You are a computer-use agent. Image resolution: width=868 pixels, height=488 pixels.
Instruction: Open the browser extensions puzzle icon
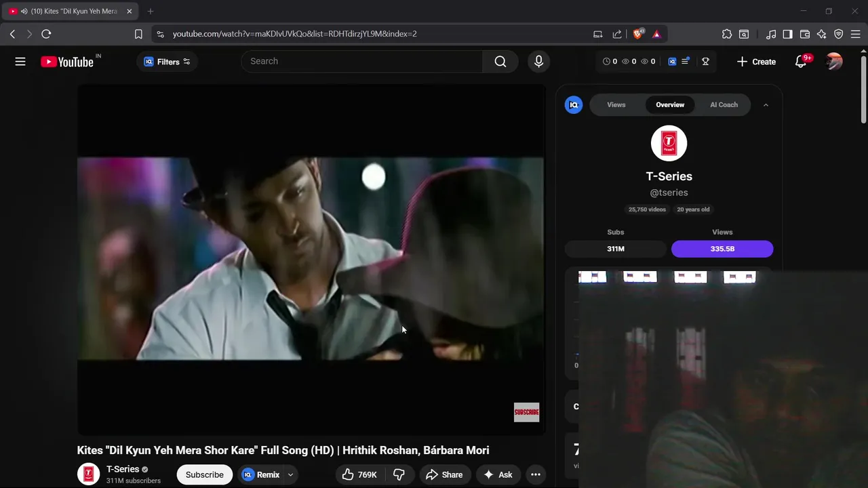[x=727, y=34]
